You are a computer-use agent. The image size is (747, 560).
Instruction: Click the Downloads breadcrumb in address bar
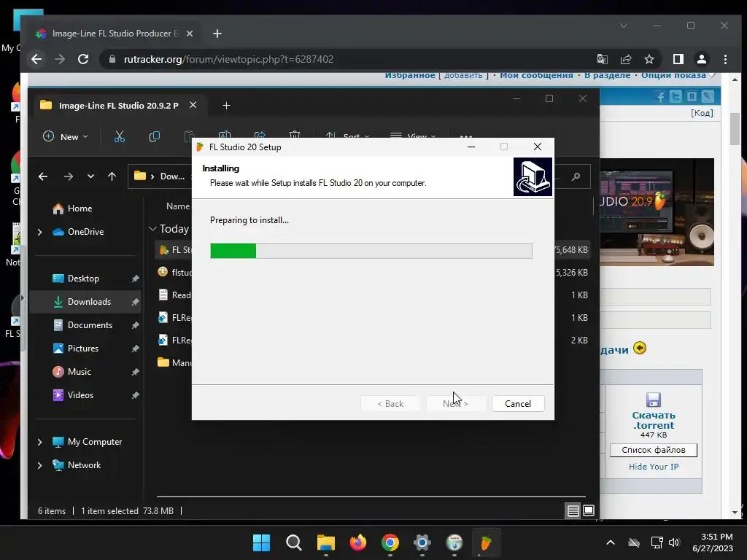(x=172, y=176)
